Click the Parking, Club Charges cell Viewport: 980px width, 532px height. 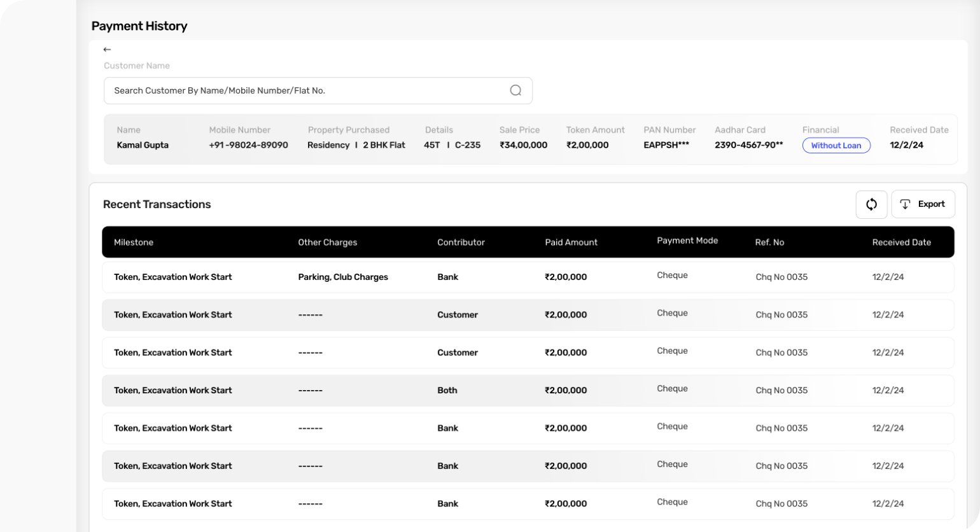pos(343,277)
